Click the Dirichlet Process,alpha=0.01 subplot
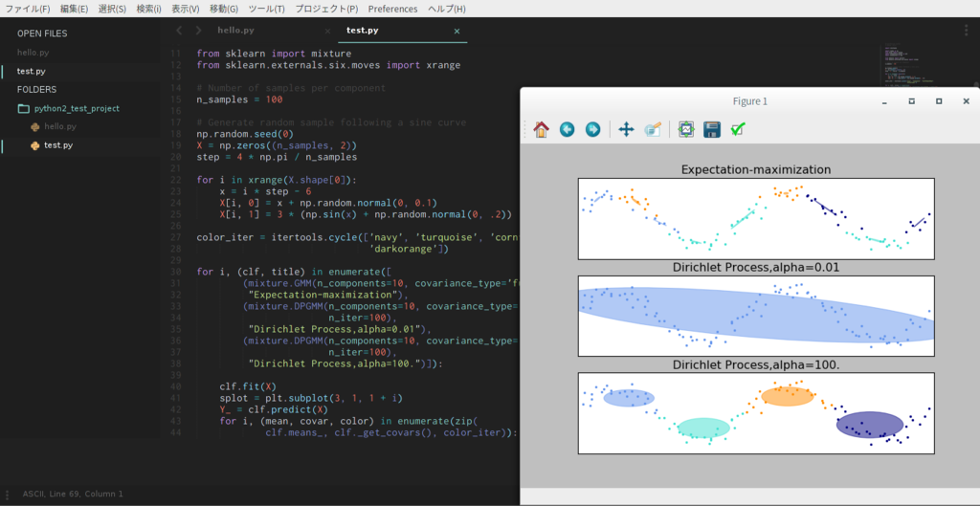980x506 pixels. coord(756,316)
